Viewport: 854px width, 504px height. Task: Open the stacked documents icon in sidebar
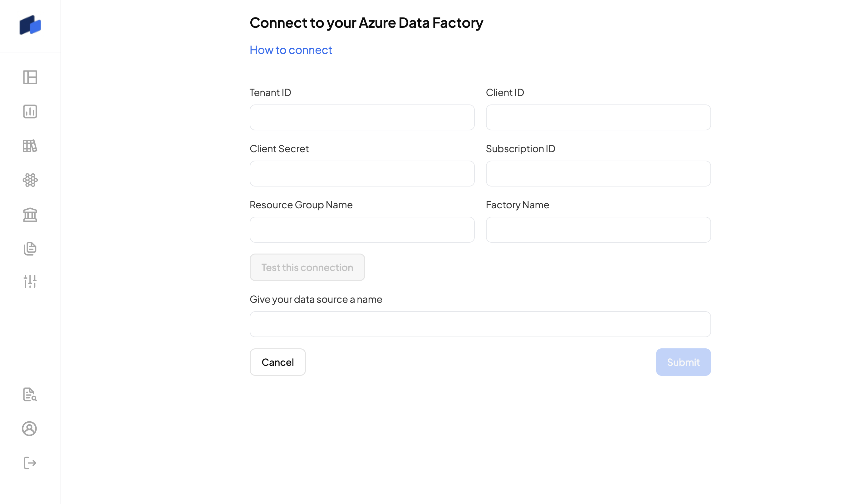[30, 249]
